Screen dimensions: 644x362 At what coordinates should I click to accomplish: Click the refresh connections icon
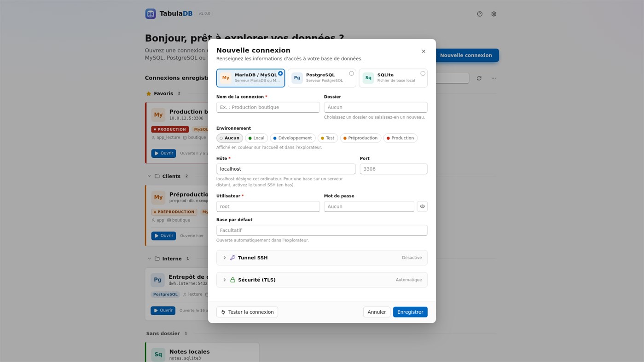pos(479,78)
